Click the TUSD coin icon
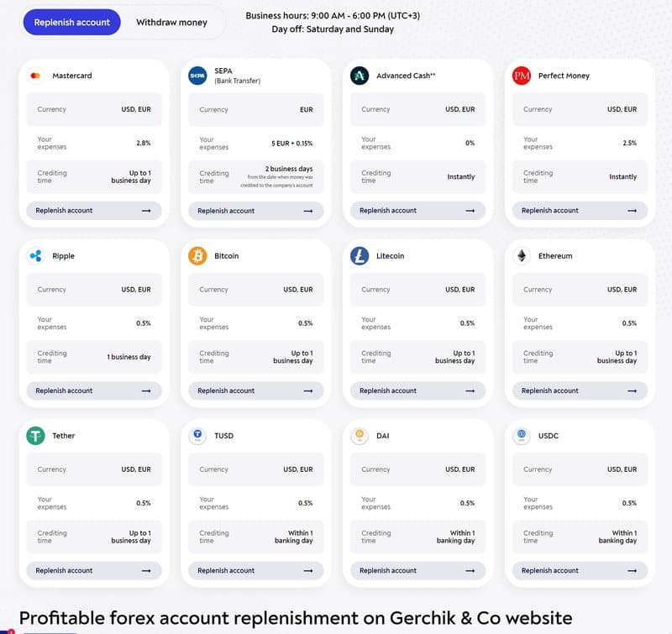 197,435
